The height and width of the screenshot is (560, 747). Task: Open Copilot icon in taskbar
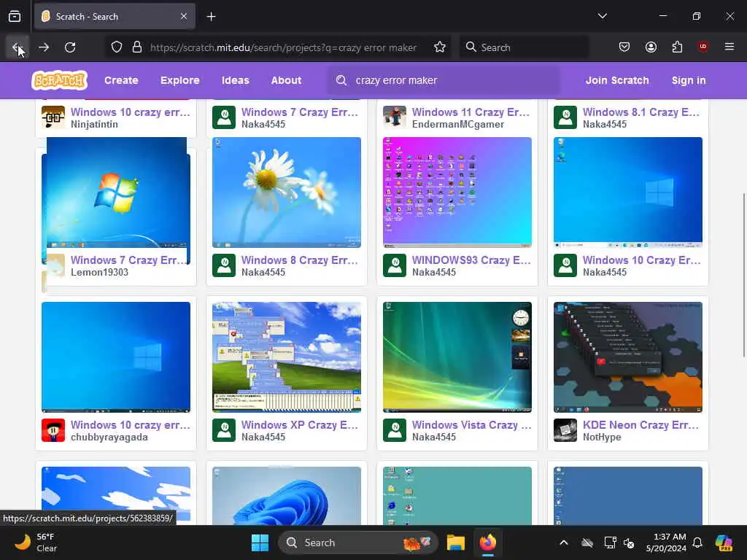tap(724, 542)
